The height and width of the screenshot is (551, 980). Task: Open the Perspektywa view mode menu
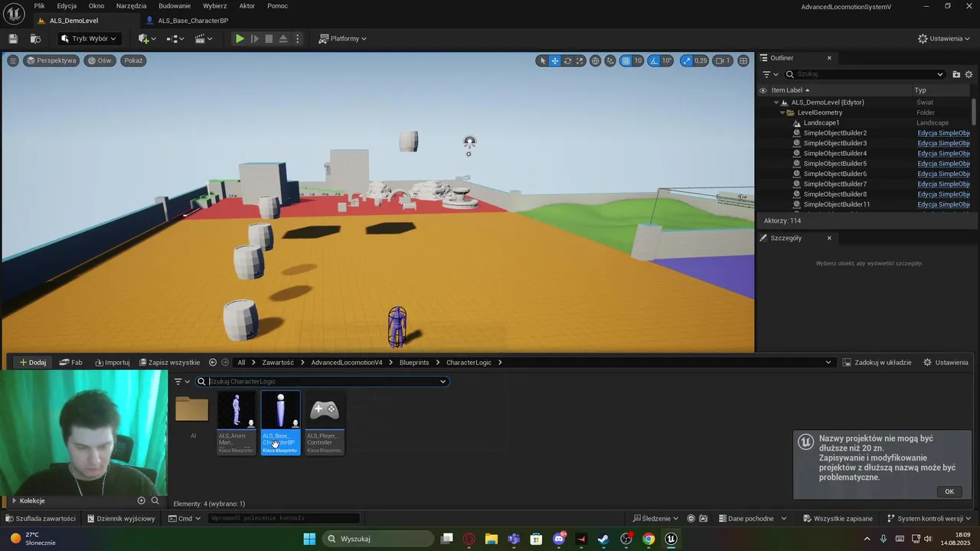pos(51,60)
